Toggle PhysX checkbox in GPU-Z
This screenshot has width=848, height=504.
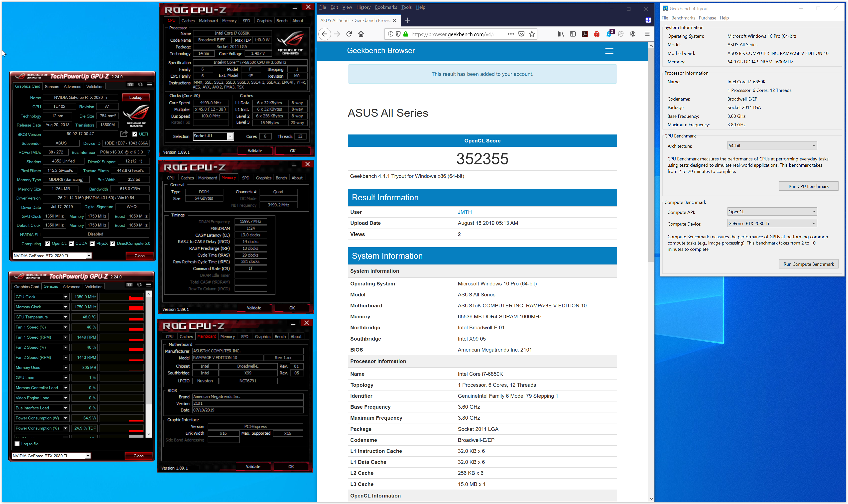(92, 244)
